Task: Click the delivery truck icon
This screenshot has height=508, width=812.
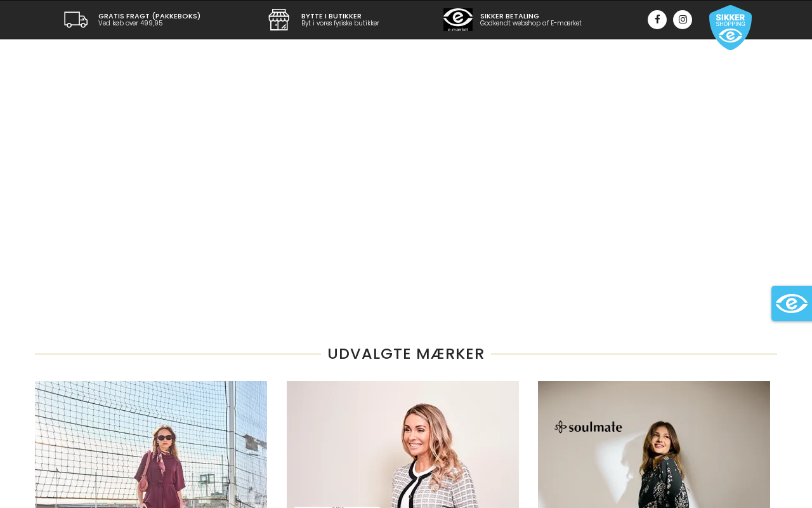Action: coord(76,20)
